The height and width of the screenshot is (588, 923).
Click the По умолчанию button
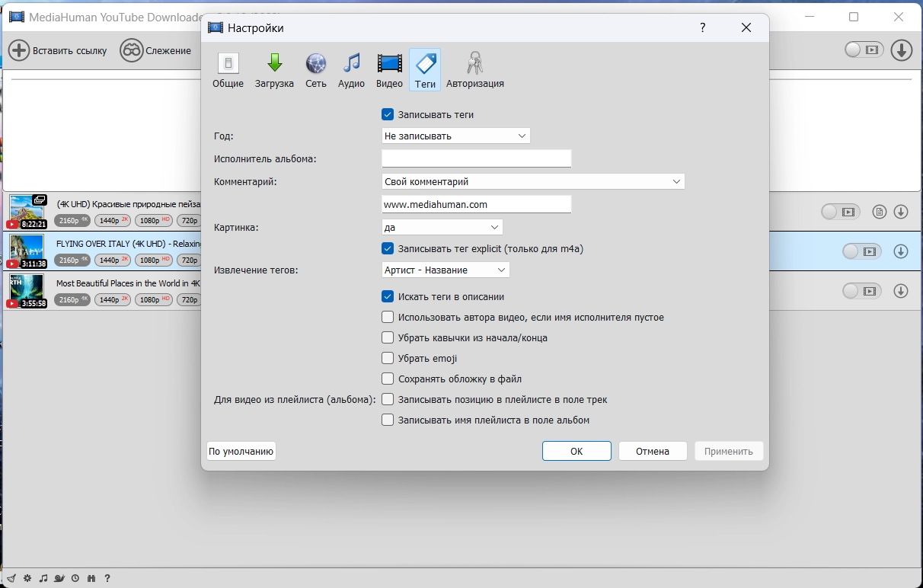coord(241,451)
